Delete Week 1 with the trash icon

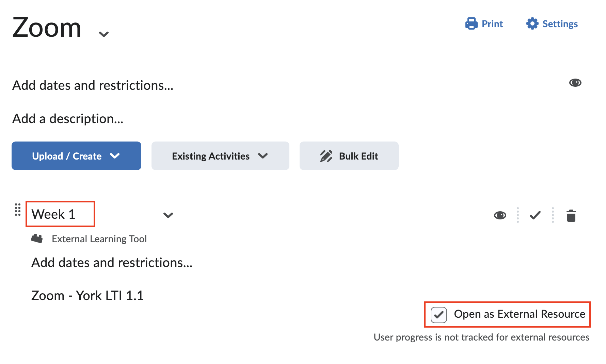(x=571, y=216)
